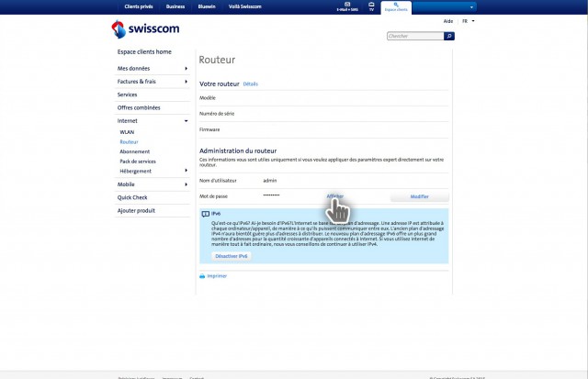
Task: Click Afficher to show the password
Action: point(334,196)
